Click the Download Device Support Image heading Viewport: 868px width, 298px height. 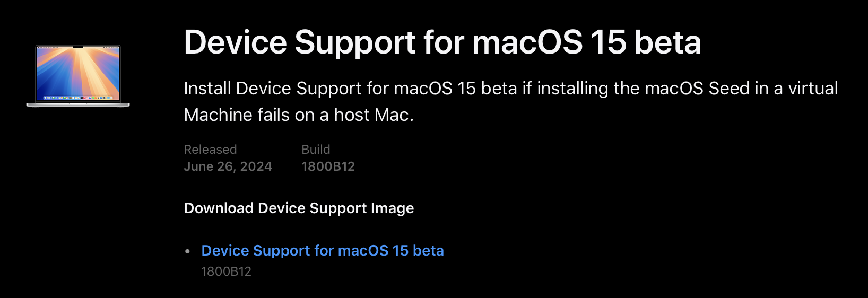[299, 208]
